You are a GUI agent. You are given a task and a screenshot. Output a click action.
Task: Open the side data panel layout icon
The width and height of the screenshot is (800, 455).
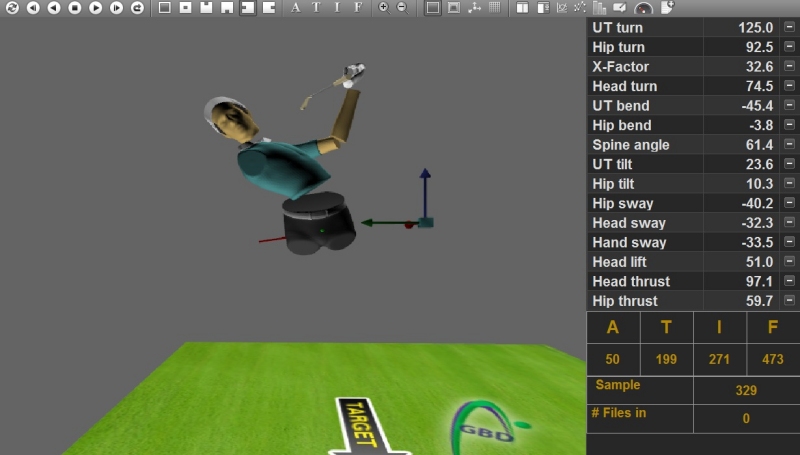pyautogui.click(x=543, y=8)
